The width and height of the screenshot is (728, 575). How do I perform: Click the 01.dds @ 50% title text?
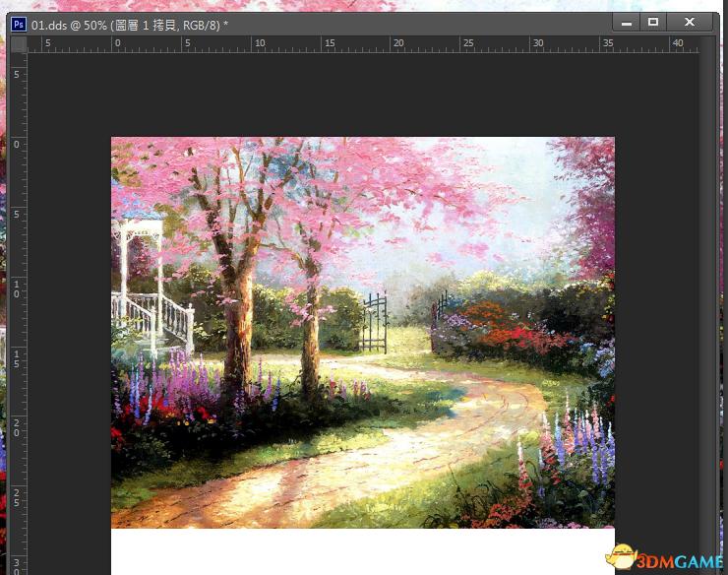click(130, 25)
